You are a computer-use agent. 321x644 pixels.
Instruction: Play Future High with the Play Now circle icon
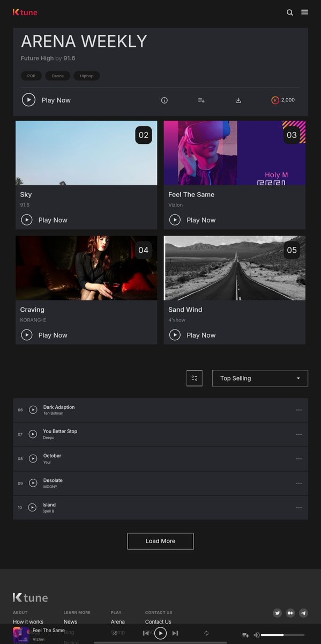pyautogui.click(x=28, y=100)
